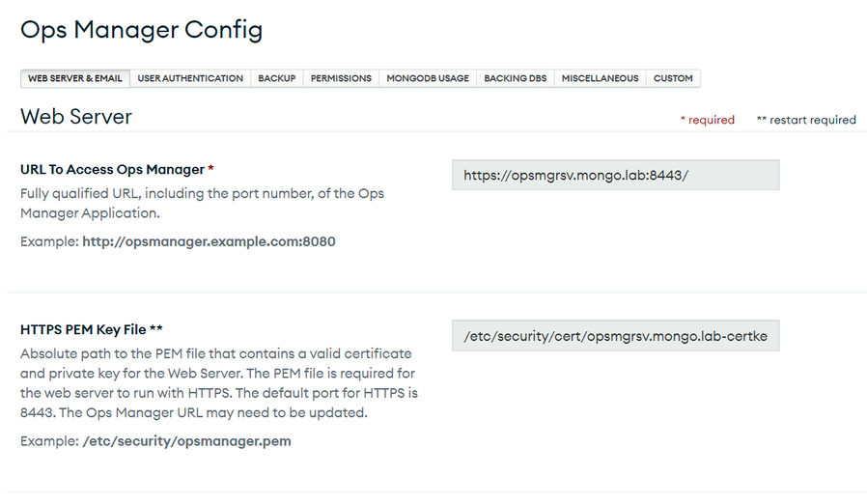Click the red '* required' legend text
The height and width of the screenshot is (504, 867).
coord(707,120)
